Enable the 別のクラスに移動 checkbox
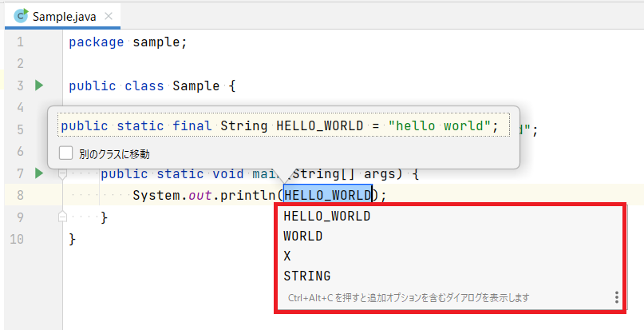644x330 pixels. point(65,153)
